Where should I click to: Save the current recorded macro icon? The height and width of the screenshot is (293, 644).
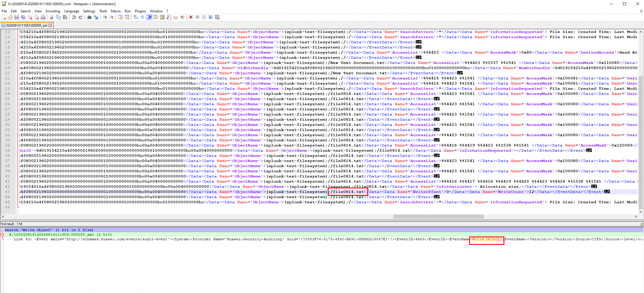click(x=217, y=17)
